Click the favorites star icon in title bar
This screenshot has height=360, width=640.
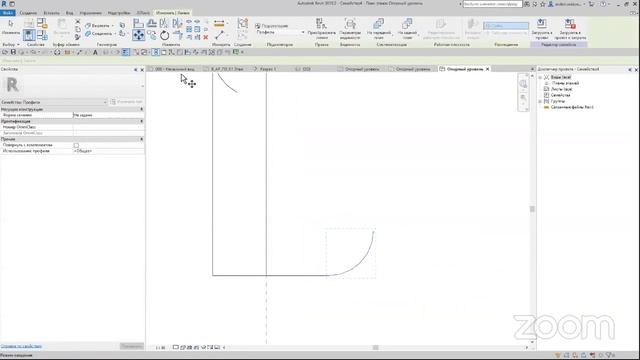(x=542, y=4)
